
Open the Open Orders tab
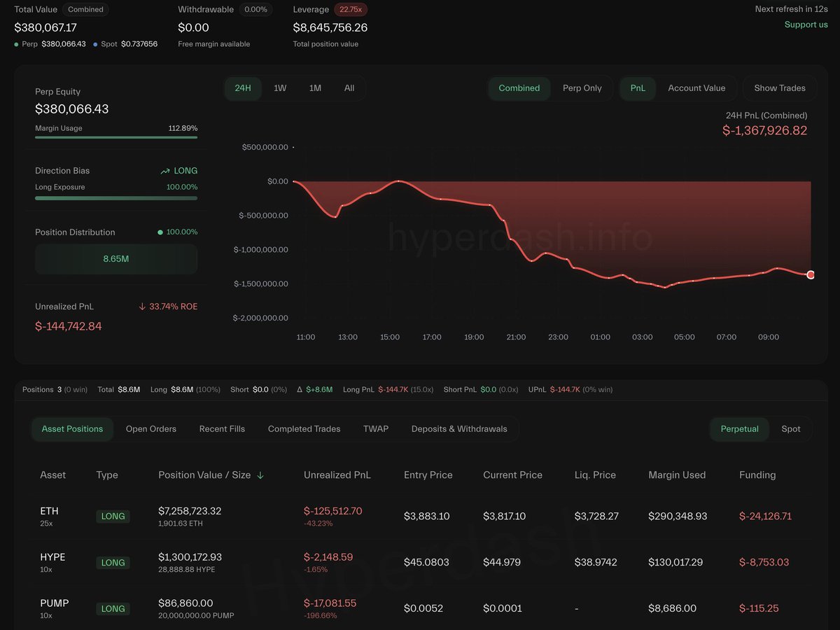[151, 429]
